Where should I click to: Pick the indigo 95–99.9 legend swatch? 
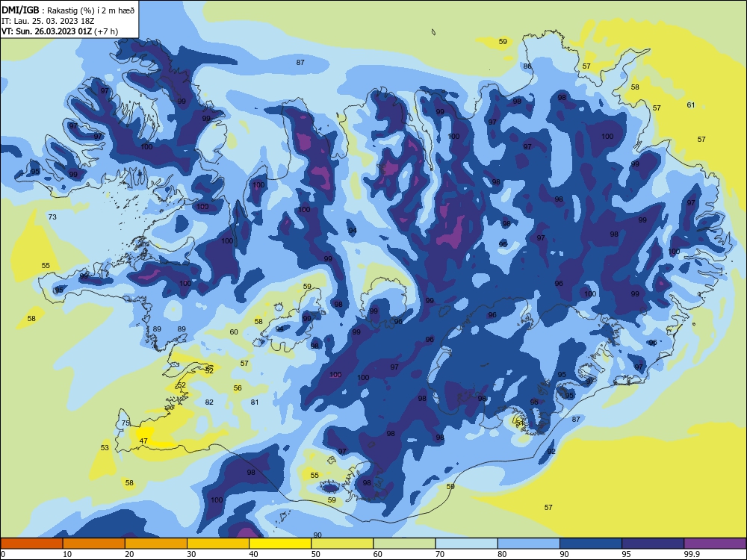click(653, 544)
